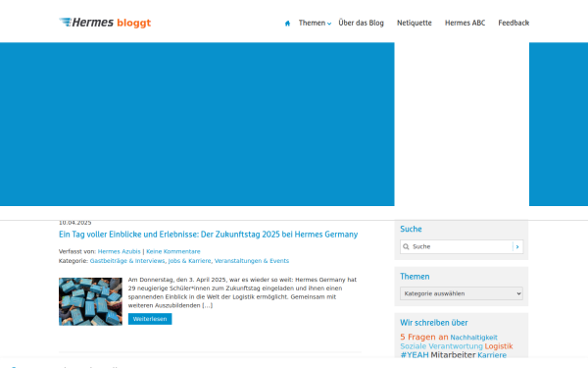Viewport: 588px width, 368px height.
Task: View author Hermes Azubis posts
Action: pyautogui.click(x=119, y=251)
